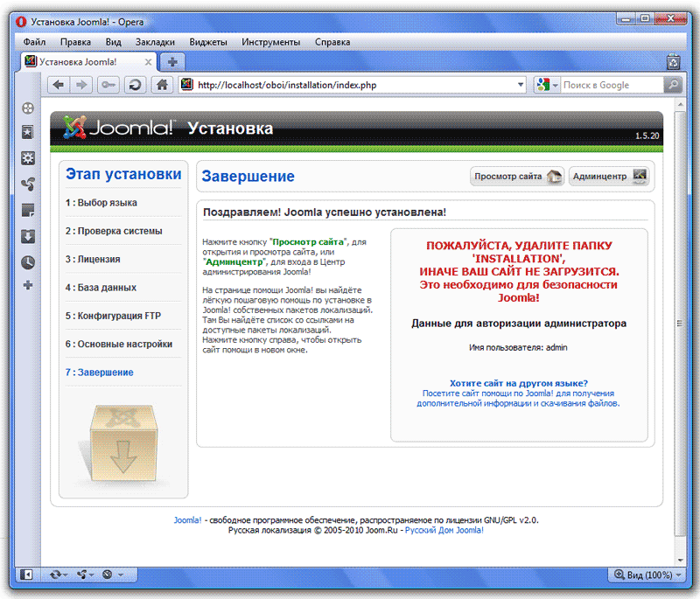This screenshot has width=700, height=599.
Task: Add a new sidebar panel with plus
Action: (x=28, y=286)
